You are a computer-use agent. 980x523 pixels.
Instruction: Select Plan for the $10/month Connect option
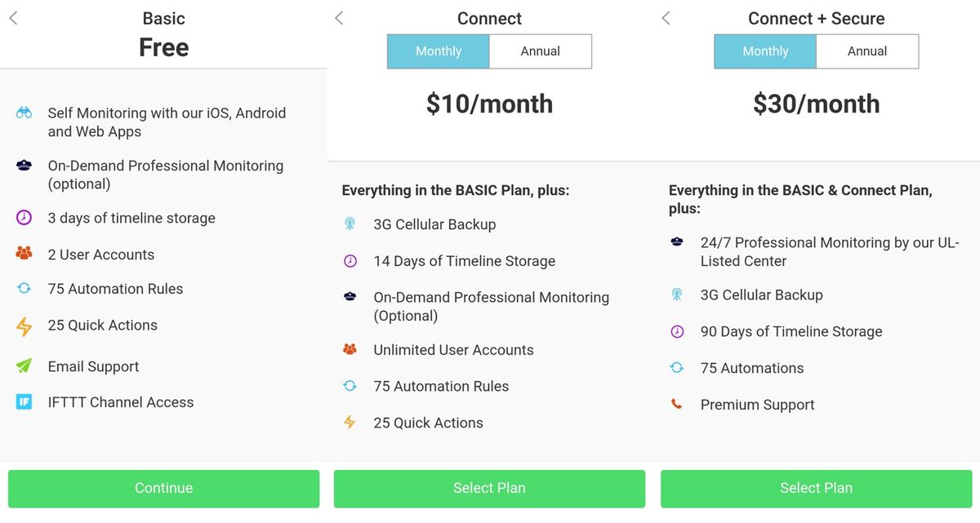(489, 488)
